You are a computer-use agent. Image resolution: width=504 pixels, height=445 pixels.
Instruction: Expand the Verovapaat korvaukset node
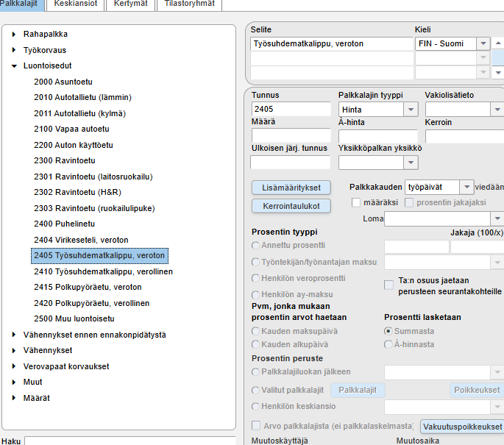click(x=14, y=366)
